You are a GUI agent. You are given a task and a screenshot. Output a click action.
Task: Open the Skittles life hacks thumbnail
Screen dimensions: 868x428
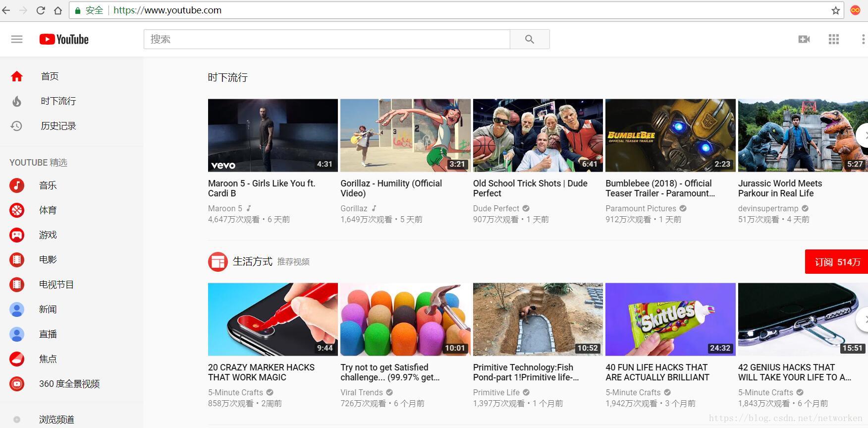point(670,319)
